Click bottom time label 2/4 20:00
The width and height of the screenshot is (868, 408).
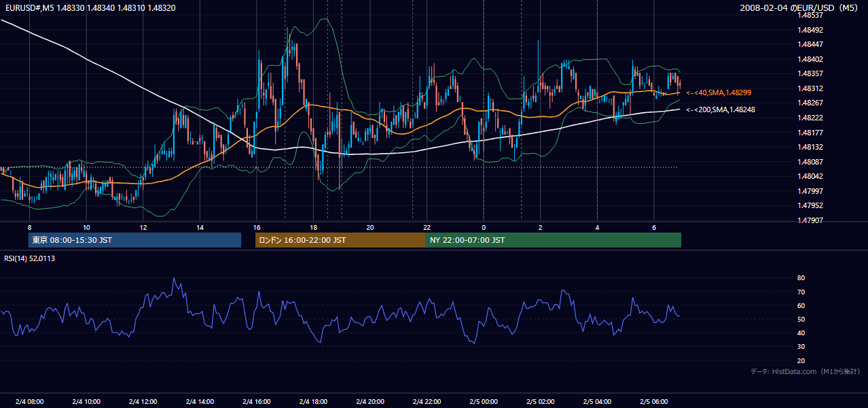click(370, 402)
